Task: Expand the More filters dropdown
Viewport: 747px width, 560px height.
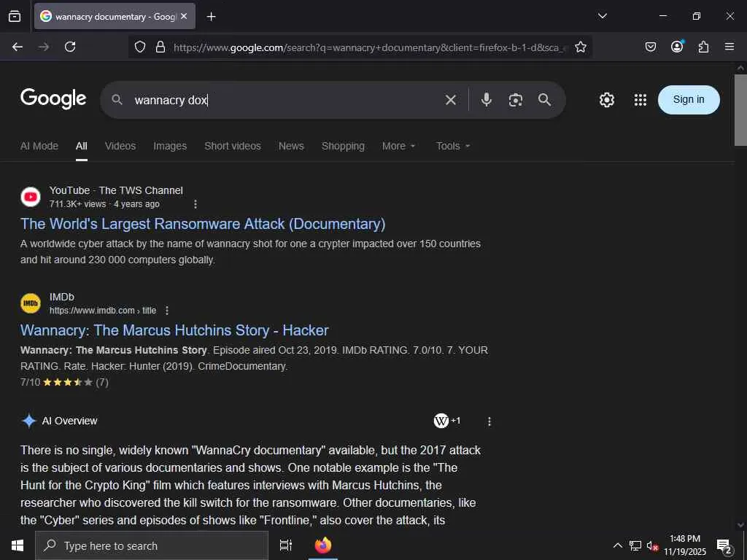Action: (399, 146)
